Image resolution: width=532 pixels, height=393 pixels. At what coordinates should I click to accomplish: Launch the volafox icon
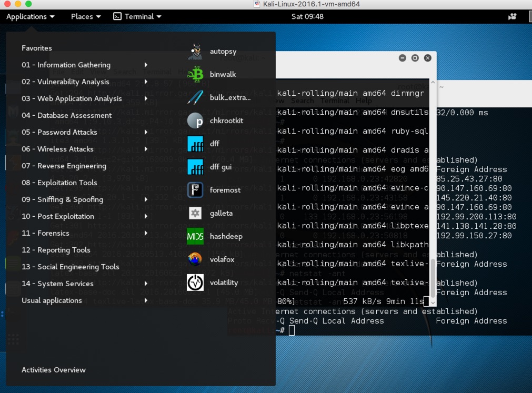195,259
